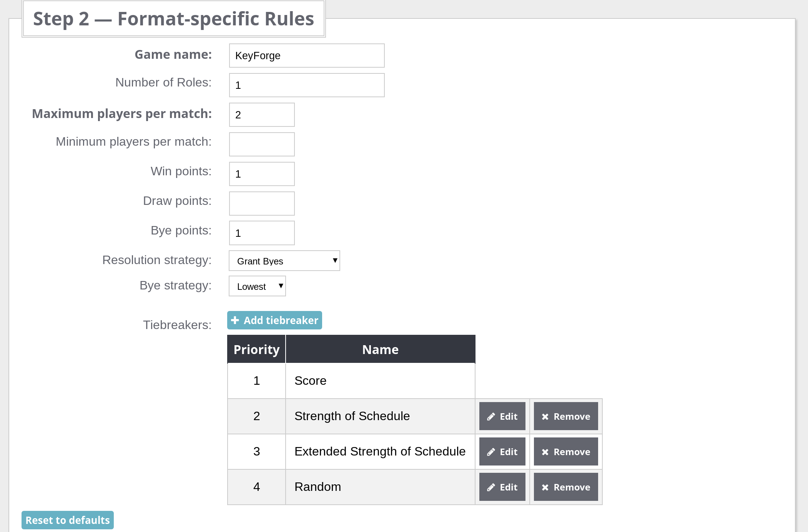Click the empty Draw points field
This screenshot has width=808, height=532.
tap(262, 204)
